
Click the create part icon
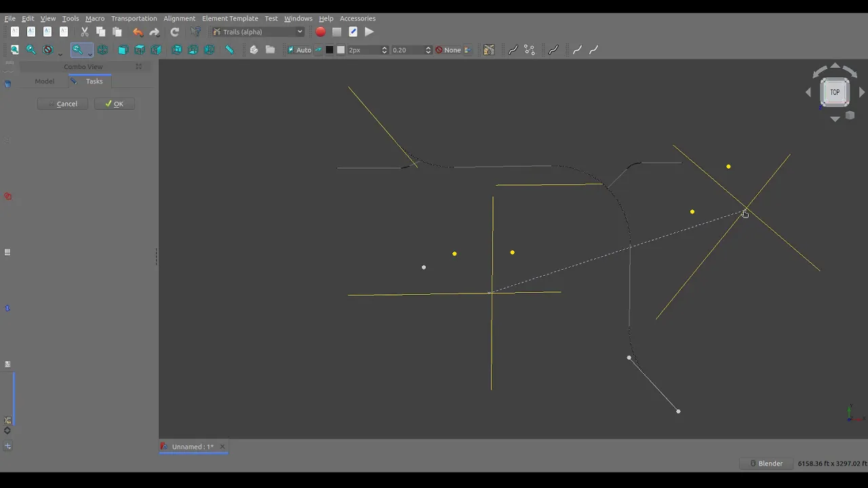254,50
